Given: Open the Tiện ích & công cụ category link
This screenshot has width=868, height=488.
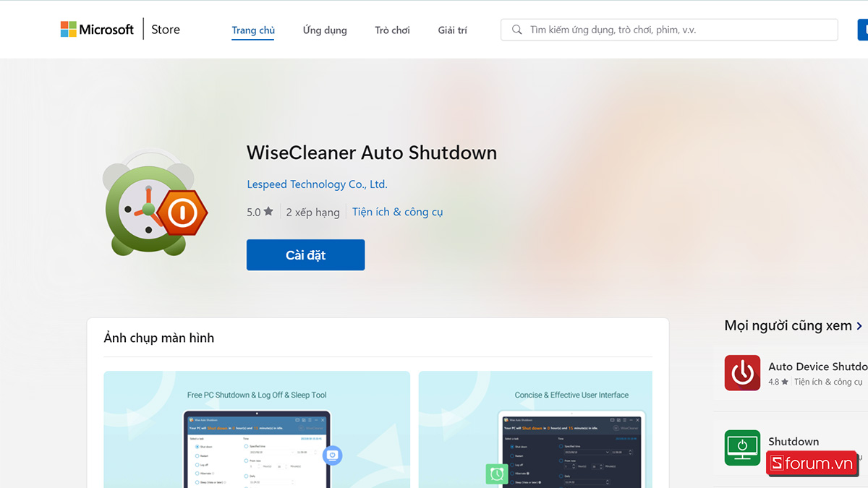Looking at the screenshot, I should click(397, 212).
